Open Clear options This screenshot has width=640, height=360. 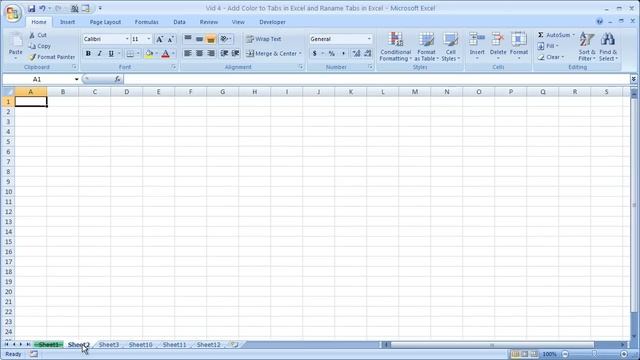coord(551,57)
